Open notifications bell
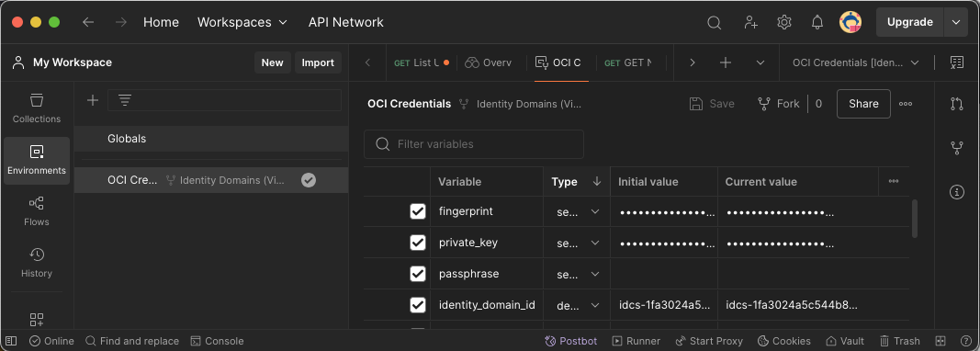Image resolution: width=980 pixels, height=351 pixels. (x=817, y=23)
